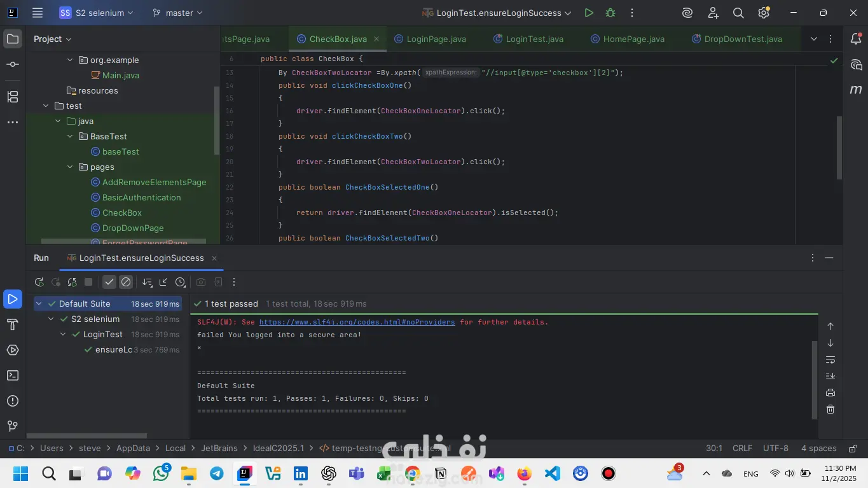Click the Windows Start button
Screen dimensions: 868x488
pyautogui.click(x=20, y=473)
